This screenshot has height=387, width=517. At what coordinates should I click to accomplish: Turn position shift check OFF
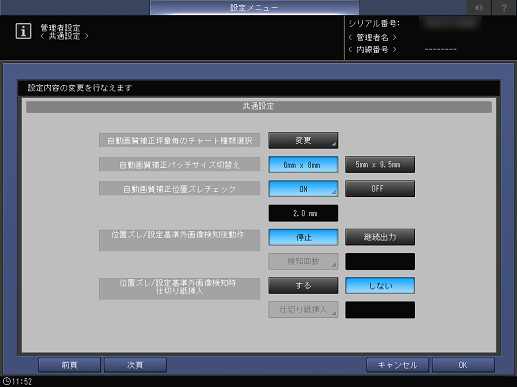380,189
